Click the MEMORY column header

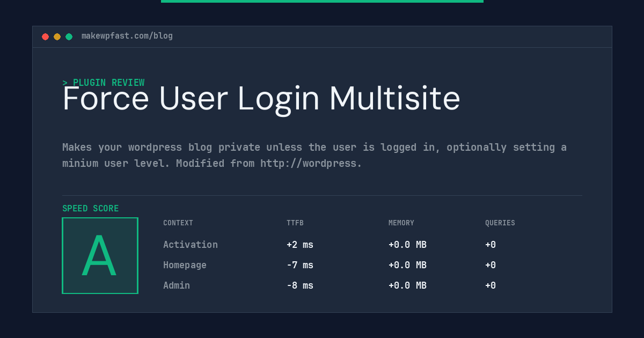[401, 223]
